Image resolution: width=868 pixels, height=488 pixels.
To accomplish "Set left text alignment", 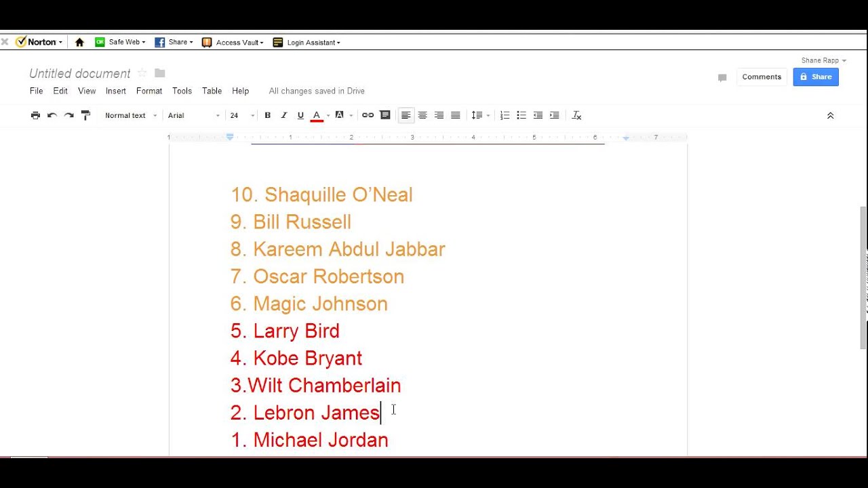I will [x=406, y=115].
